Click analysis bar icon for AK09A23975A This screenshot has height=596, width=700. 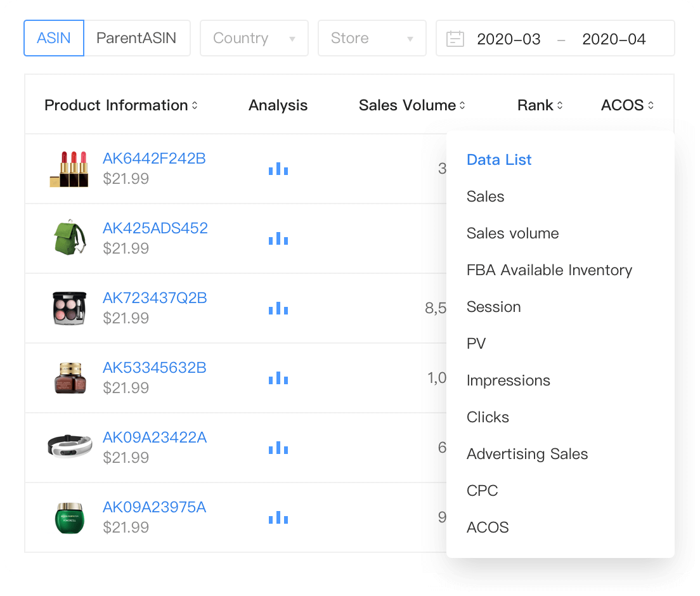(278, 517)
